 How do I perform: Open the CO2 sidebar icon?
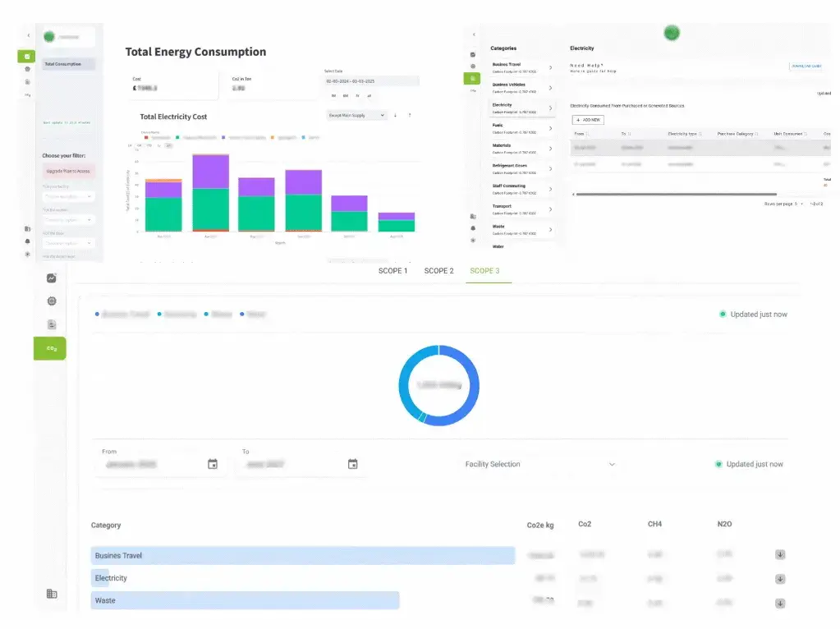[51, 348]
